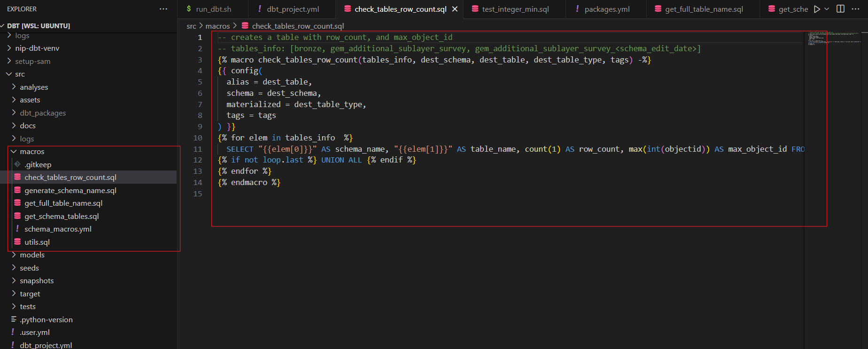Click line number 11 in gutter

pos(198,149)
